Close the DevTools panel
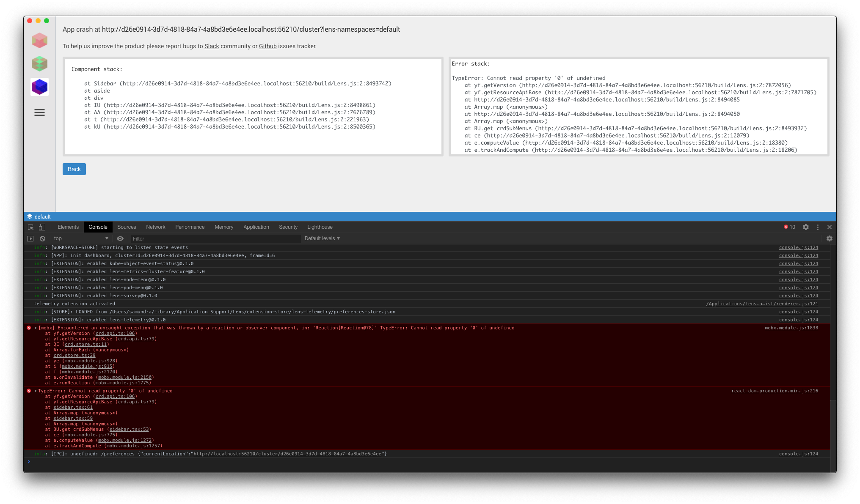This screenshot has height=504, width=860. (x=830, y=227)
